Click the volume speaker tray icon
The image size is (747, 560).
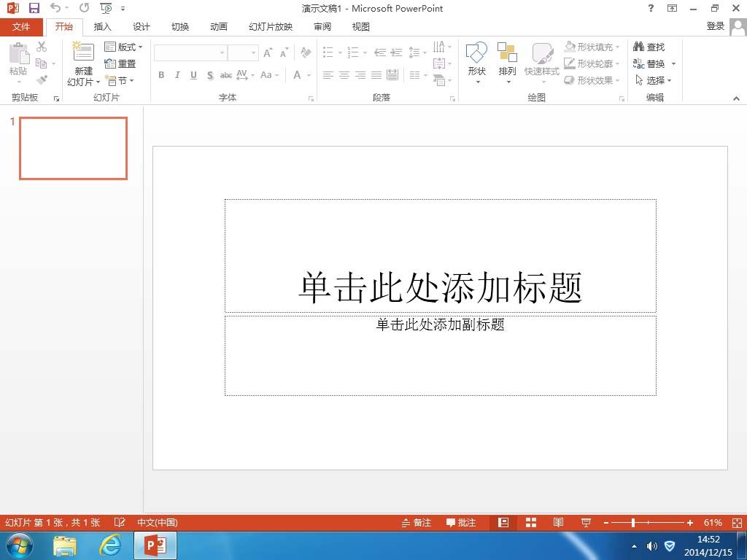[651, 545]
